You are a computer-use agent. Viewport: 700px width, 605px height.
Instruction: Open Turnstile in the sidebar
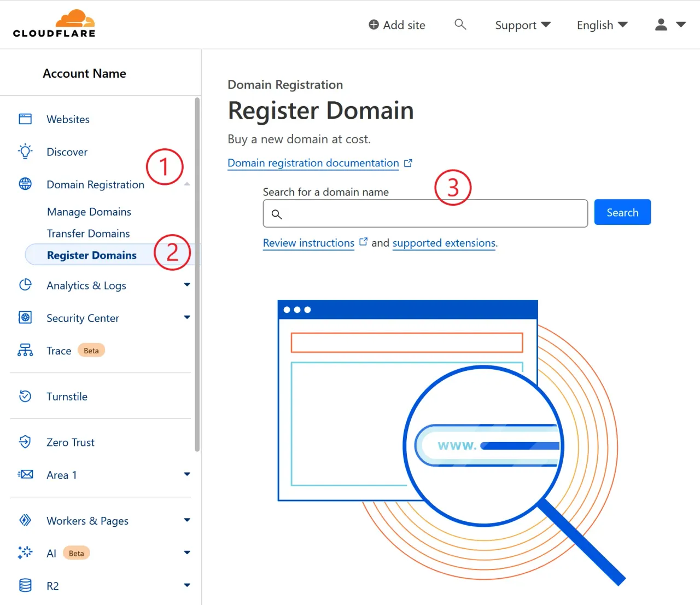(x=67, y=397)
